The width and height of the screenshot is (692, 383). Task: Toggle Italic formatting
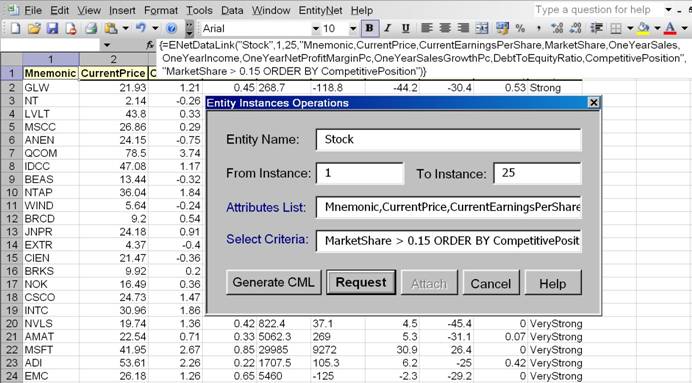click(387, 29)
